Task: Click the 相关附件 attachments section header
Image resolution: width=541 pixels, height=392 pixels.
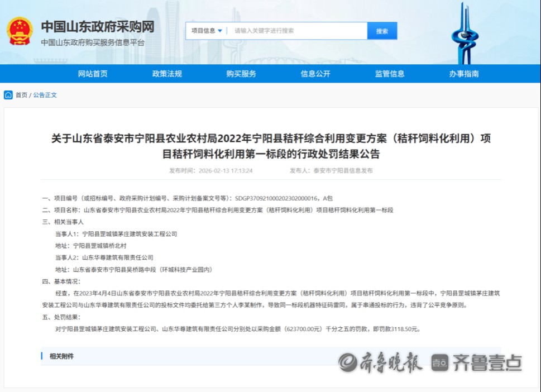Action: [x=61, y=356]
